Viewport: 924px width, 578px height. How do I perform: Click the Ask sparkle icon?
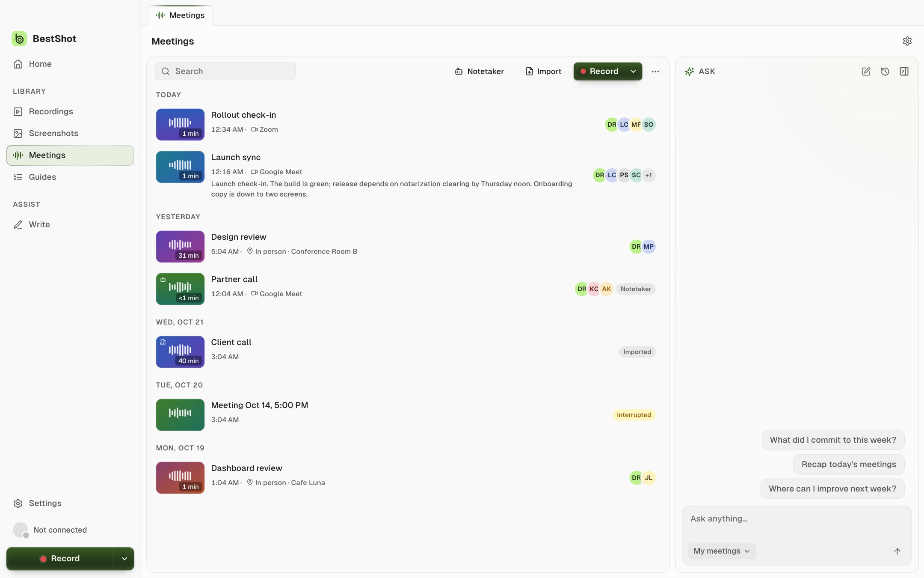(x=689, y=72)
